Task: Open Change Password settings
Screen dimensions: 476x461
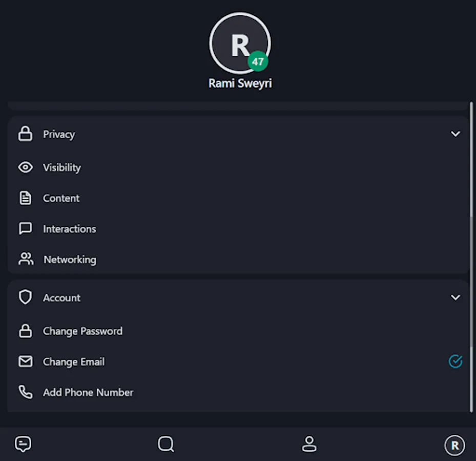Action: tap(82, 331)
